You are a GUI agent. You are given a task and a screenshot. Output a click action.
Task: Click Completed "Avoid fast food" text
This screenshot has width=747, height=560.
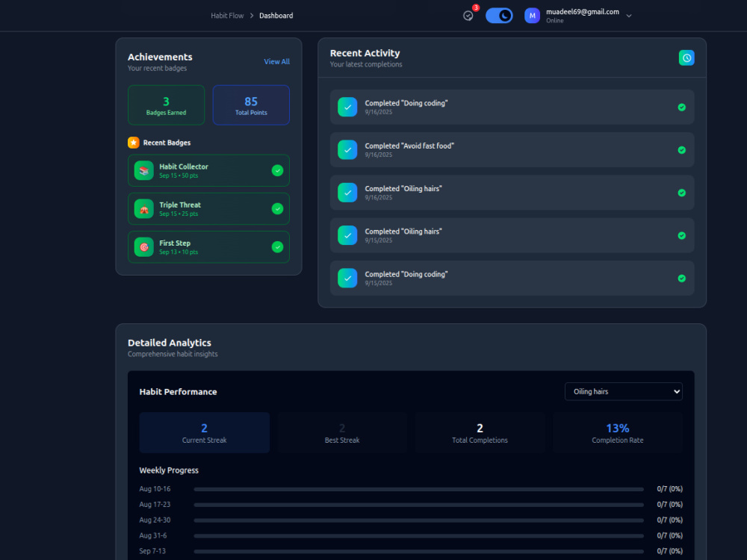tap(409, 146)
